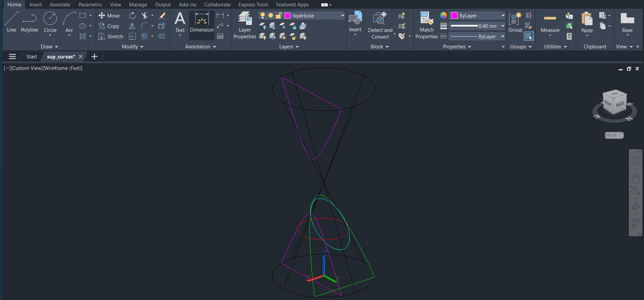Toggle hipérbole layer on/off lightbulb

pos(263,16)
